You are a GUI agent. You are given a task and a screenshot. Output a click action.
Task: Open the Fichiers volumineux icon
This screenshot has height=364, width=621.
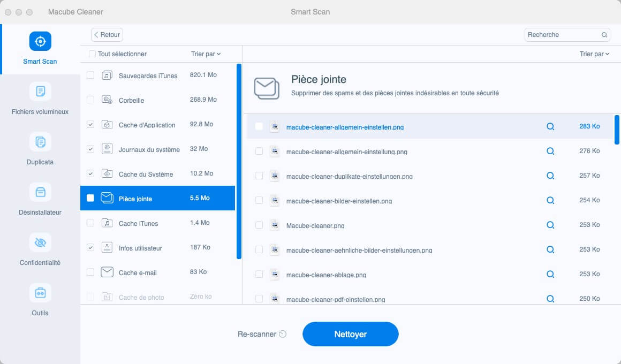point(40,92)
